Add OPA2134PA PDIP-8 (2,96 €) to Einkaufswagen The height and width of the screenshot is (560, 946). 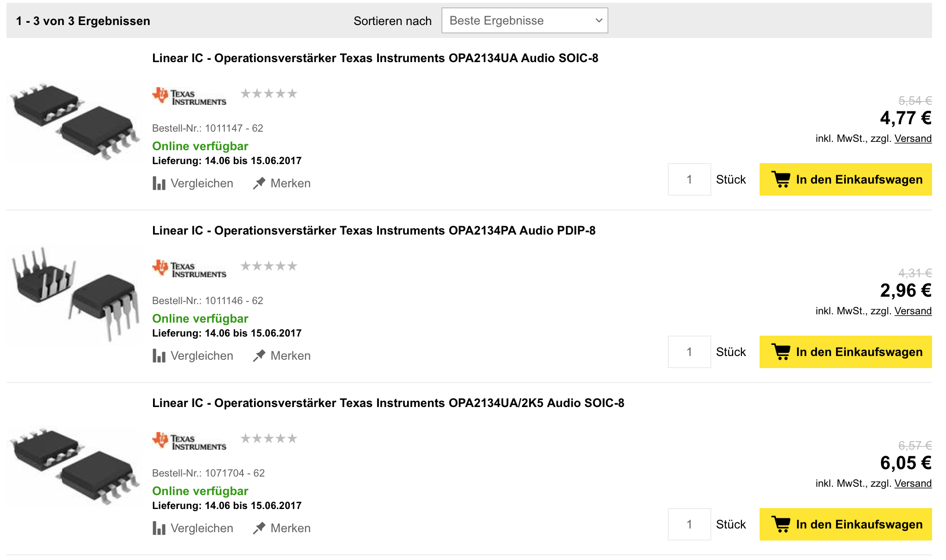[x=845, y=352]
